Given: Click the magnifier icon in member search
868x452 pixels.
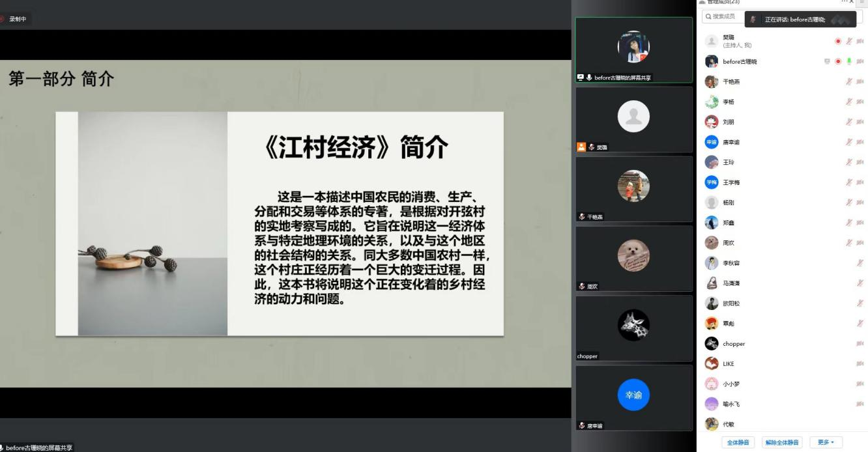Looking at the screenshot, I should [708, 16].
